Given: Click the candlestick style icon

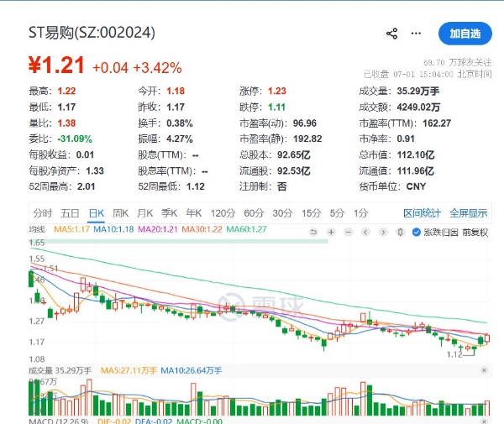Looking at the screenshot, I should tap(400, 232).
